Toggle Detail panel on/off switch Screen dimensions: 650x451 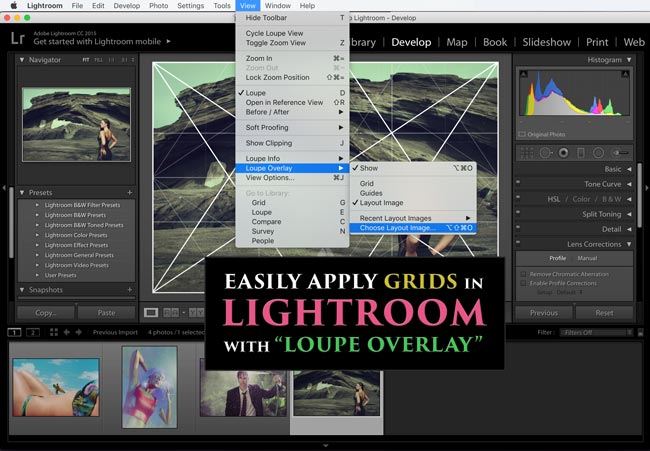[518, 226]
